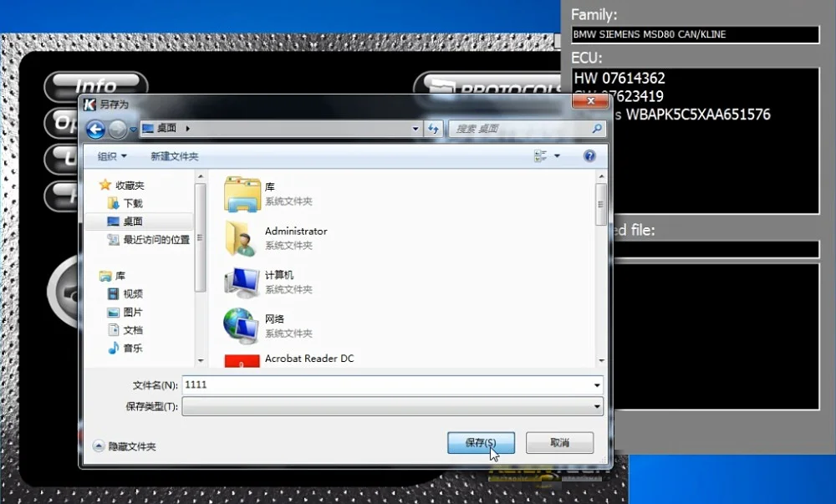Viewport: 836px width, 504px height.
Task: Click the 库 system folder icon
Action: pyautogui.click(x=242, y=194)
